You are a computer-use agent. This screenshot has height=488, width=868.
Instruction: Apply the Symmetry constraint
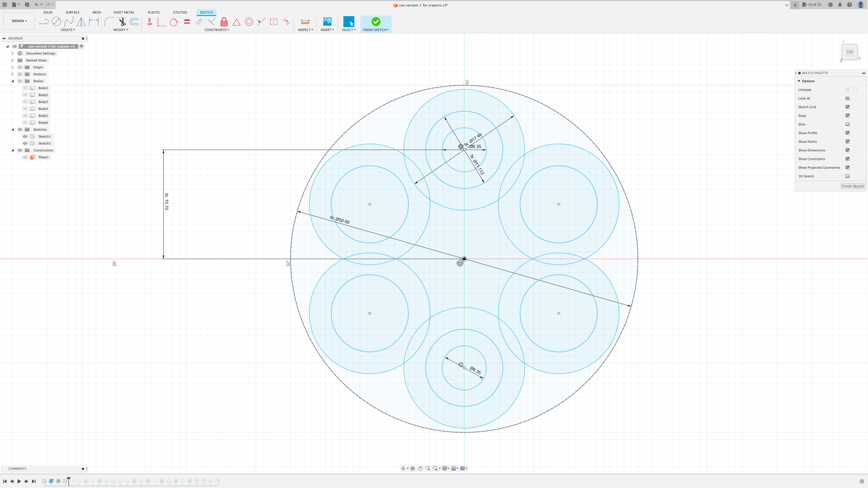(x=274, y=22)
